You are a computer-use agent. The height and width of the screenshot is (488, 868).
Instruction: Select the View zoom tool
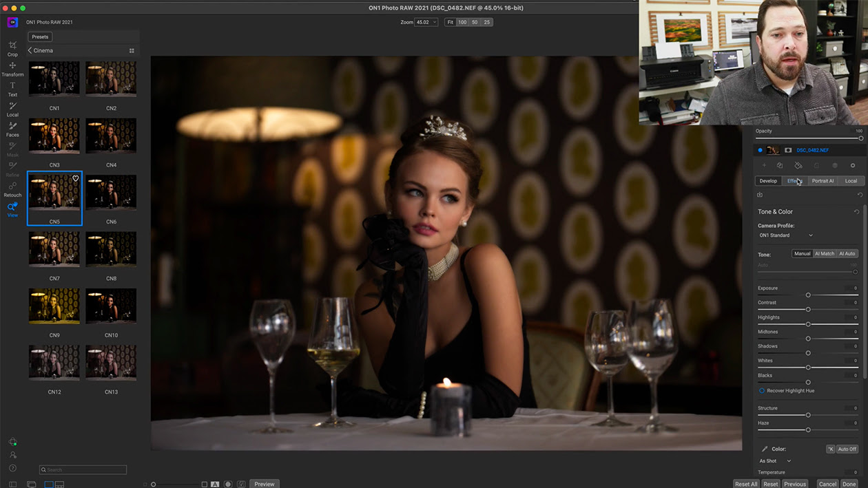12,209
